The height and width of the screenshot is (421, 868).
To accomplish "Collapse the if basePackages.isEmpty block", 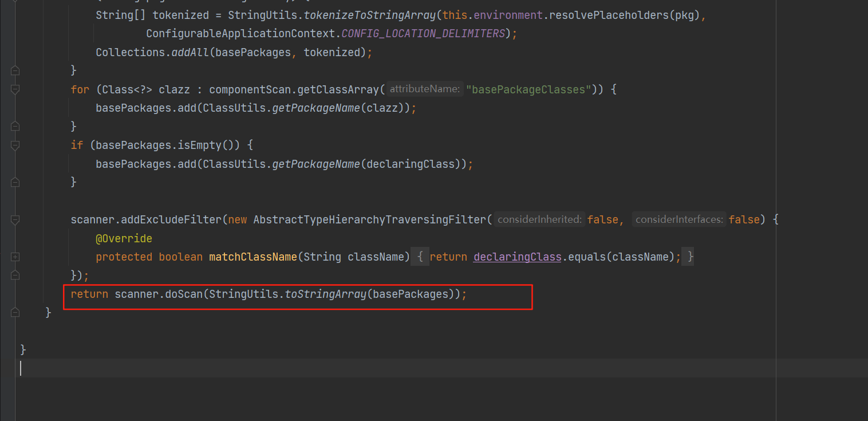I will [x=15, y=145].
